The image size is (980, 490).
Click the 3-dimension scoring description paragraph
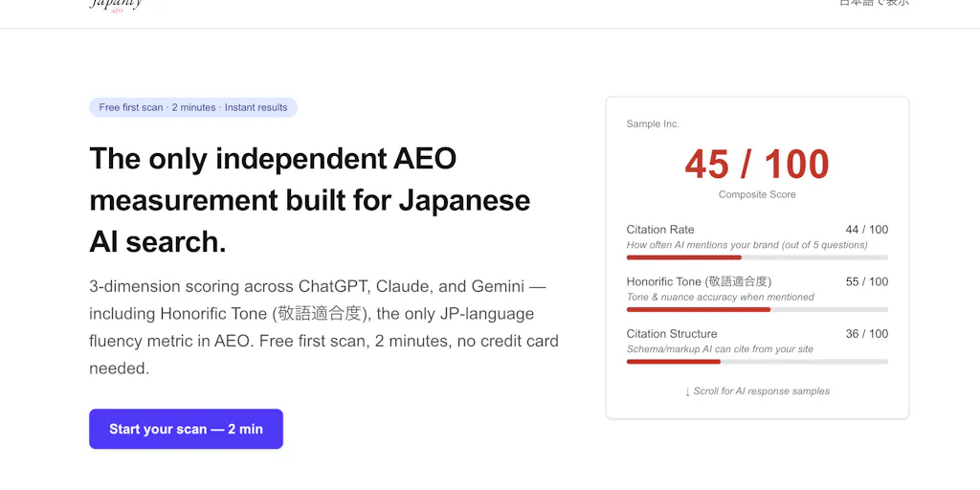tap(323, 327)
